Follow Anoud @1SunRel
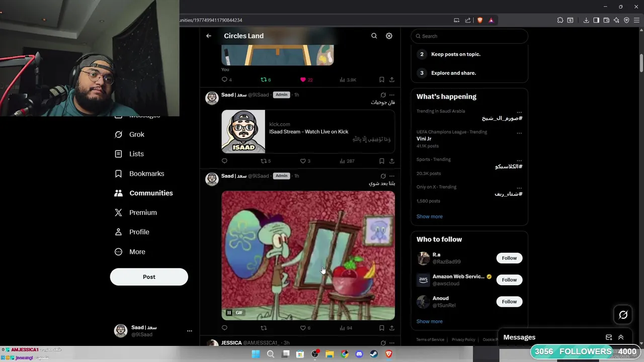This screenshot has height=362, width=644. tap(509, 302)
